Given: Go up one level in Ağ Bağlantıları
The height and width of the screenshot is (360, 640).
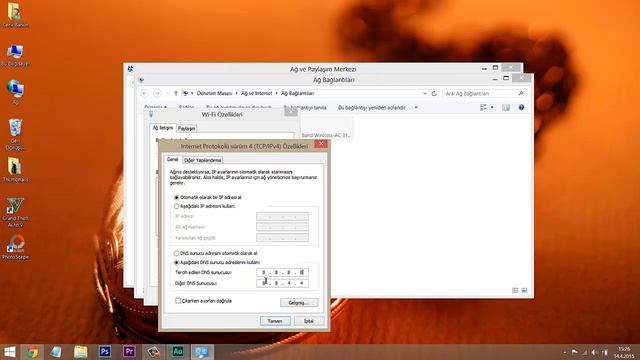Looking at the screenshot, I should [x=176, y=93].
